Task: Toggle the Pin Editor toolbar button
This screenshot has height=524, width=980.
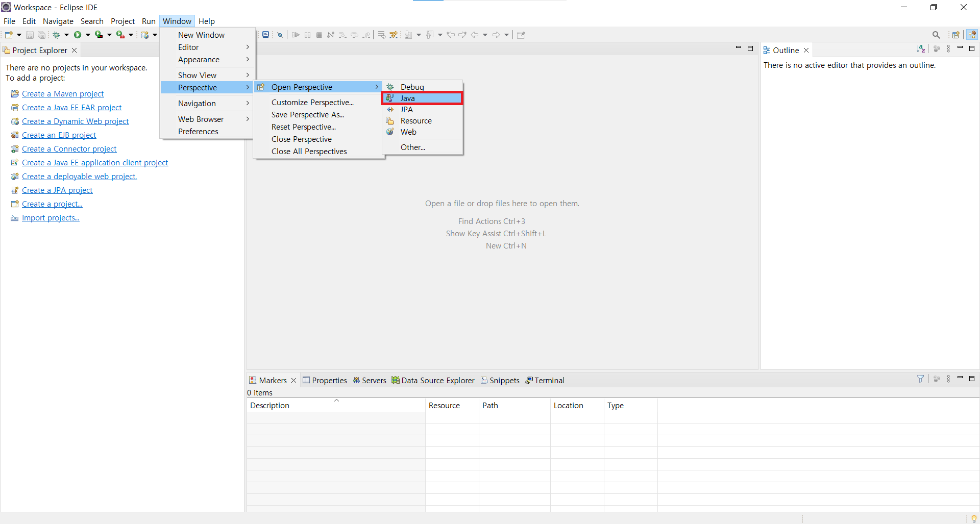Action: (521, 35)
